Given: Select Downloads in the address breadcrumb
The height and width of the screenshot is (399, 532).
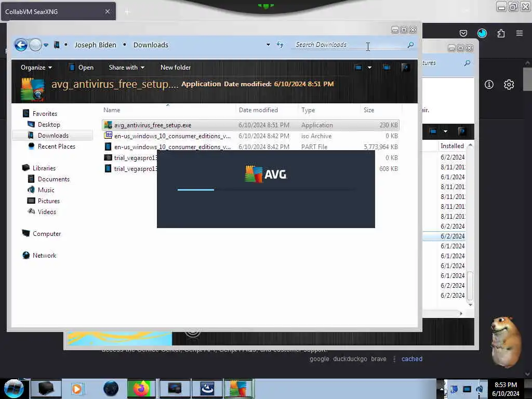Looking at the screenshot, I should (x=151, y=45).
